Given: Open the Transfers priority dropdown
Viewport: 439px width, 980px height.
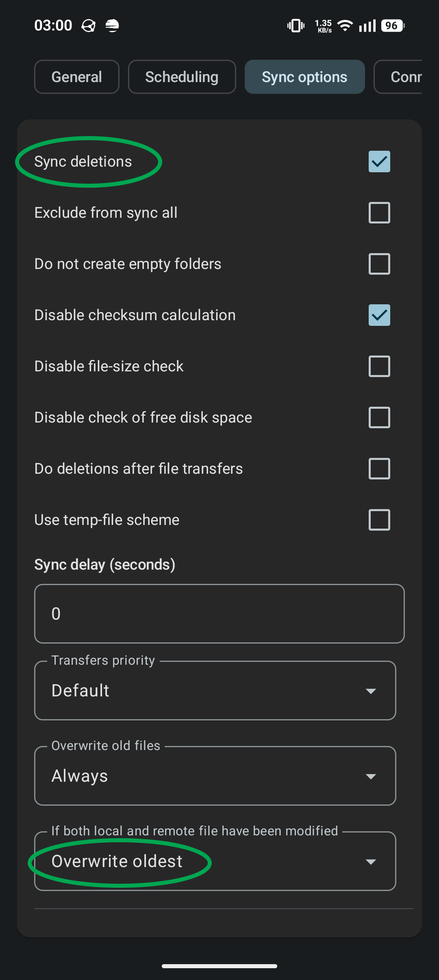Looking at the screenshot, I should point(215,691).
